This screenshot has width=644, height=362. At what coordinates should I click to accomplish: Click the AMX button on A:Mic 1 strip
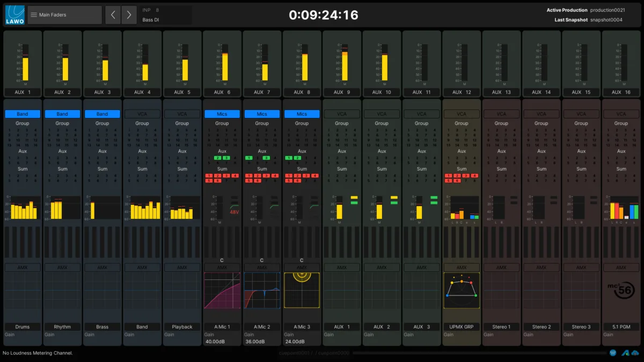click(x=222, y=268)
